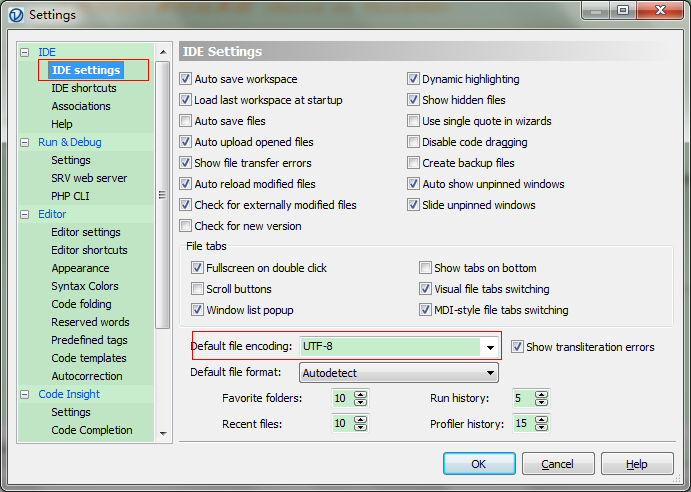Toggle Slide unpinned windows
Screen dimensions: 691x492
[x=413, y=205]
